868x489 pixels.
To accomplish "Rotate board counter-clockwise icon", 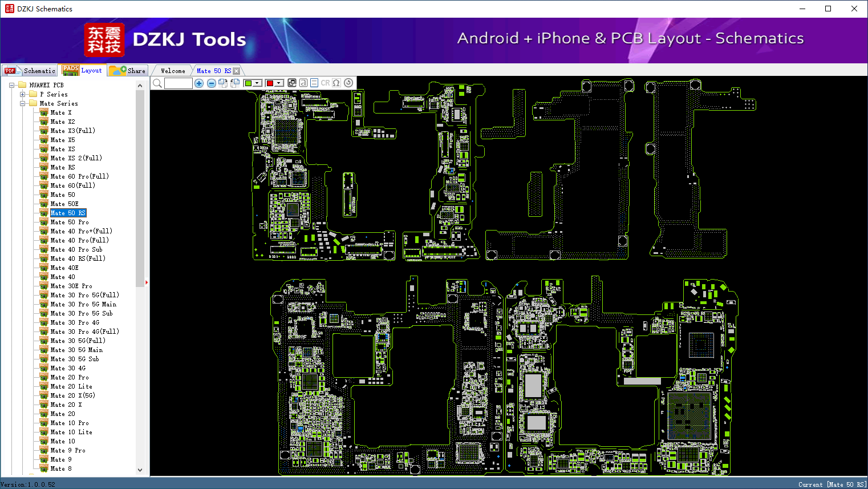I will point(234,83).
